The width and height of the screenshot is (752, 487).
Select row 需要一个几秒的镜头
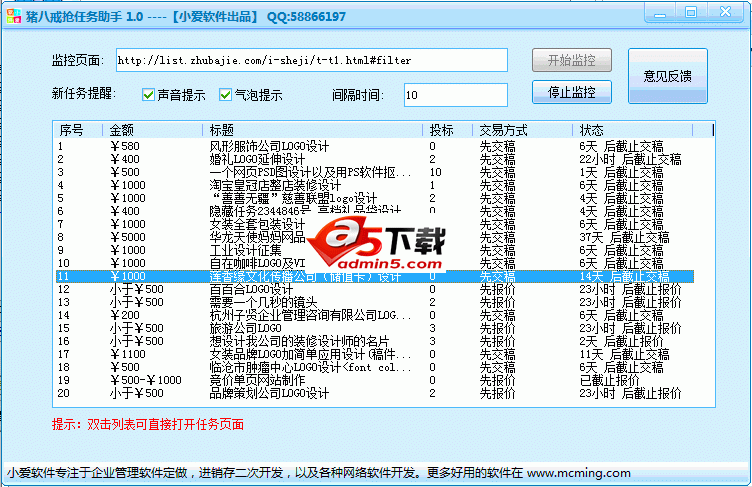pos(374,302)
